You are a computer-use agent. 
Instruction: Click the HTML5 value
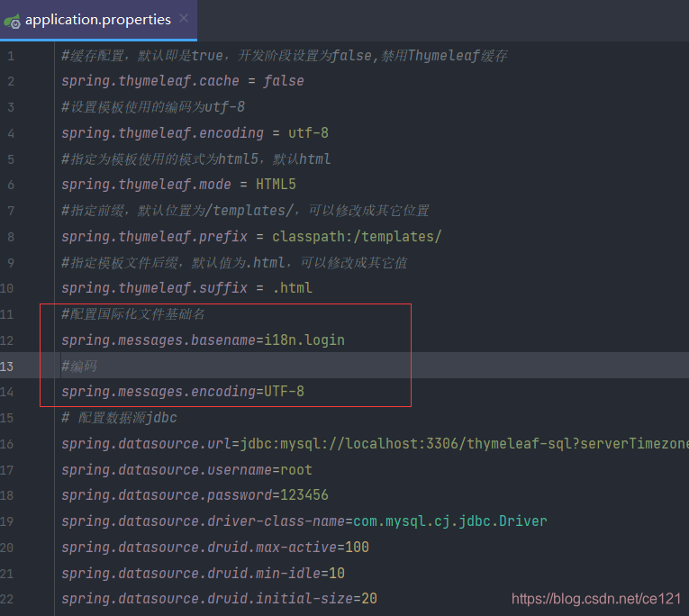point(276,185)
